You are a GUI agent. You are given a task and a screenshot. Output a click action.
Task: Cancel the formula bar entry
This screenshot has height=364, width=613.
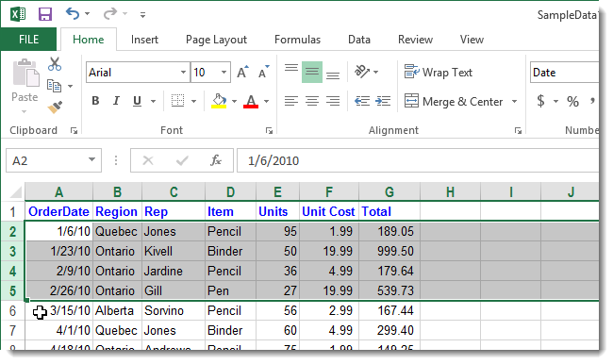click(148, 160)
